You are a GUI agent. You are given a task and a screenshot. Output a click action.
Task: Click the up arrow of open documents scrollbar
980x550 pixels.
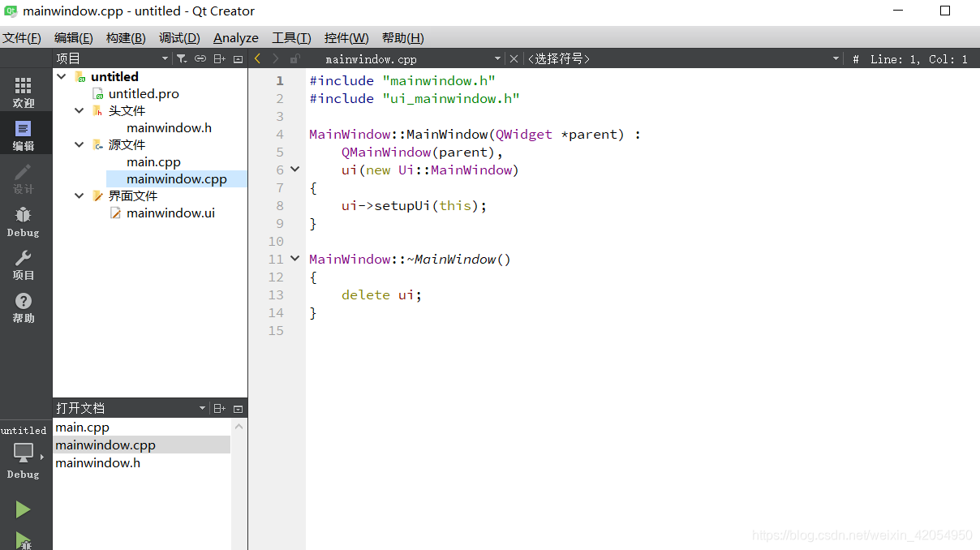[x=239, y=427]
